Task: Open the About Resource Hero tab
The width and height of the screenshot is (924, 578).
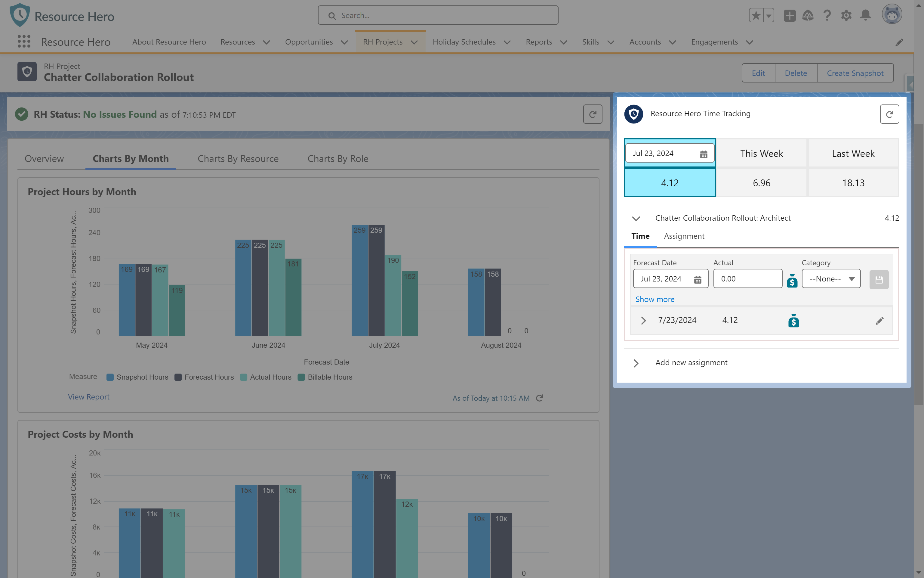Action: click(x=169, y=42)
